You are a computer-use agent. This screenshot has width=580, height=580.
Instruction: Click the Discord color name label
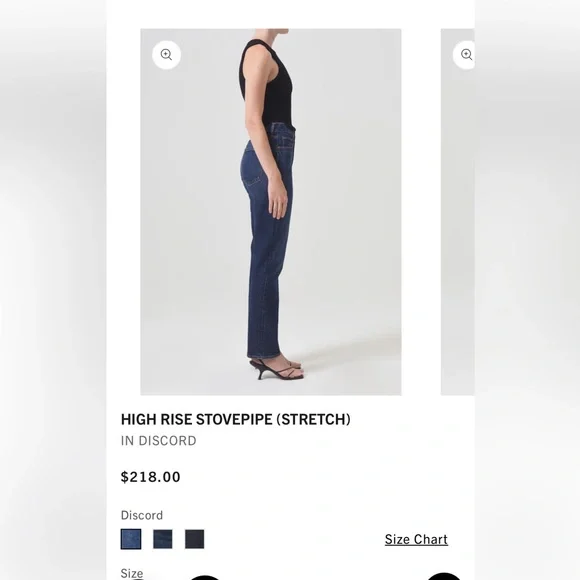(x=142, y=515)
